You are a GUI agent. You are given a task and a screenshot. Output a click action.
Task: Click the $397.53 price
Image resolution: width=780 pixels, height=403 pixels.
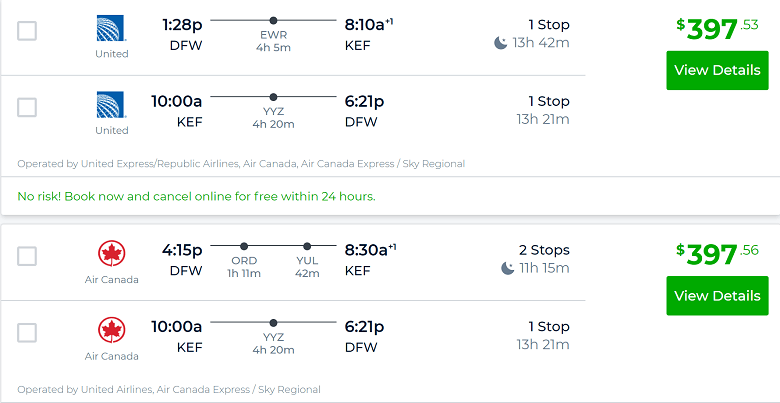717,29
